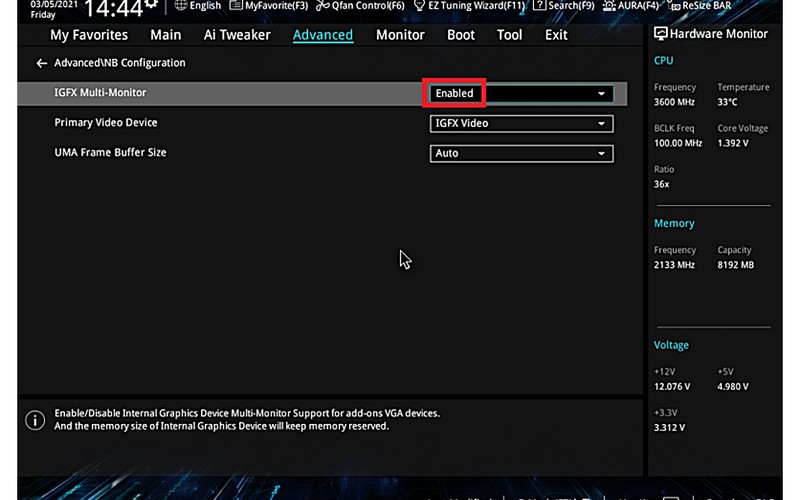Select the UMA Frame Buffer Size row label
Screen dimensions: 800x500
click(x=110, y=152)
